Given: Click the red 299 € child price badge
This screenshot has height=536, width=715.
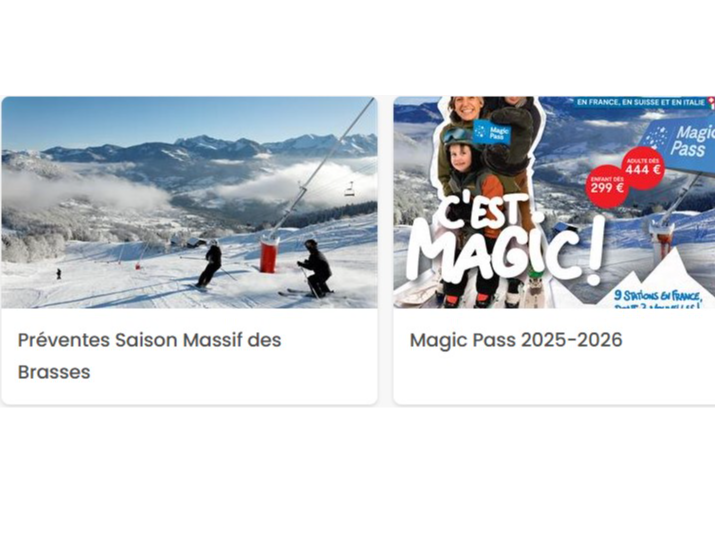Looking at the screenshot, I should click(607, 186).
